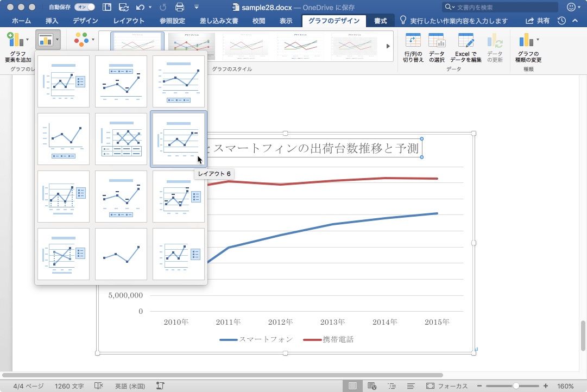The height and width of the screenshot is (392, 587).
Task: Apply レイアウト 6 highlighted layout
Action: [179, 139]
